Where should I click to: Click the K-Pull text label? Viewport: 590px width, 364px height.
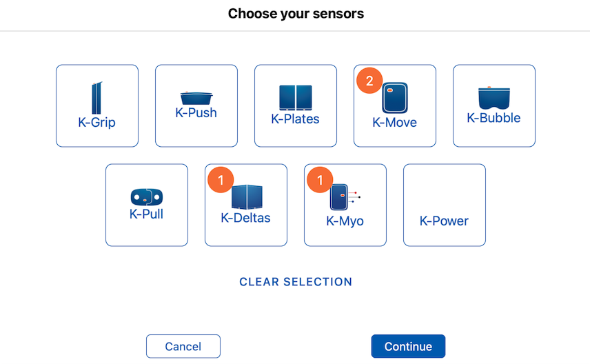[x=146, y=214]
